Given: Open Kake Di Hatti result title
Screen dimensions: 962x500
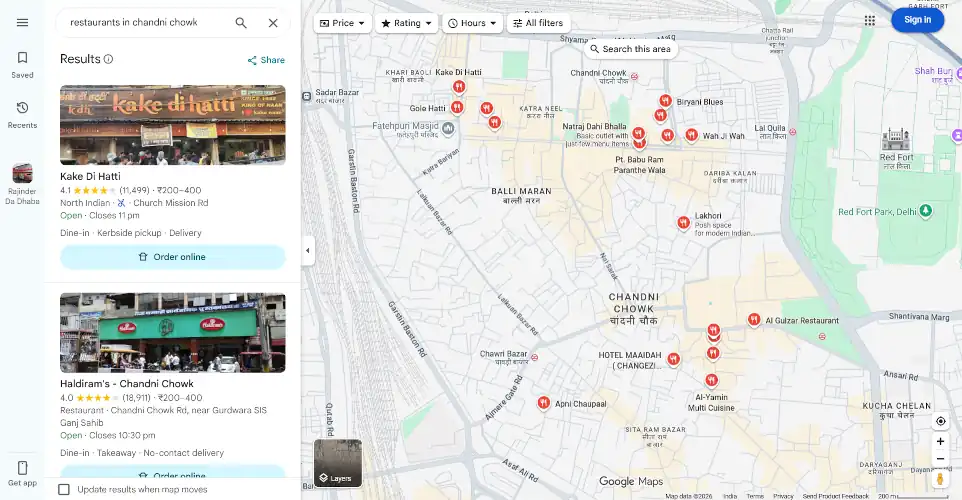Looking at the screenshot, I should [x=90, y=176].
